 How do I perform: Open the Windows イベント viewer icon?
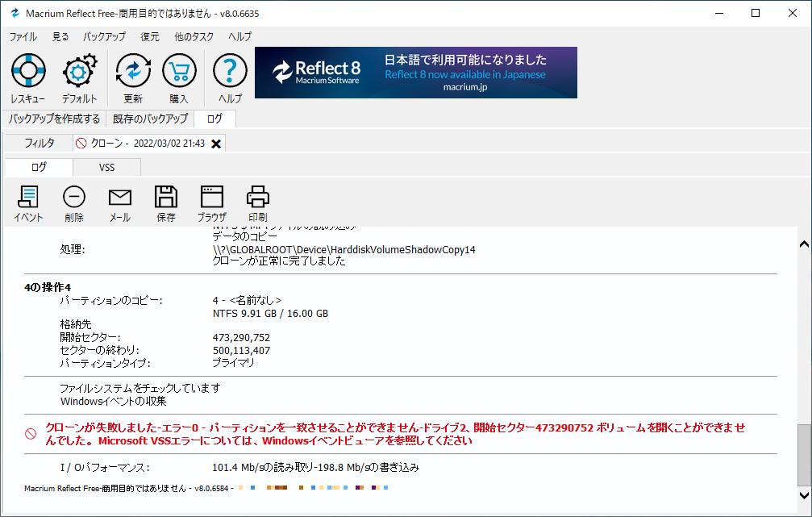pyautogui.click(x=28, y=198)
